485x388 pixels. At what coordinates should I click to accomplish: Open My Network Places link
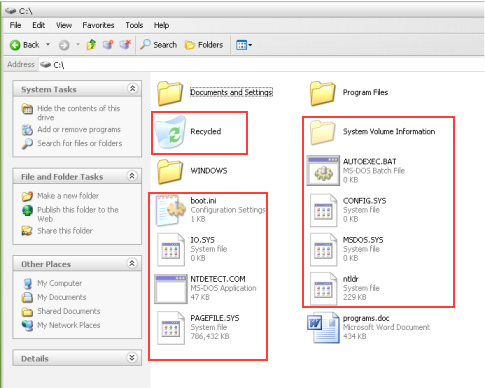(x=69, y=325)
